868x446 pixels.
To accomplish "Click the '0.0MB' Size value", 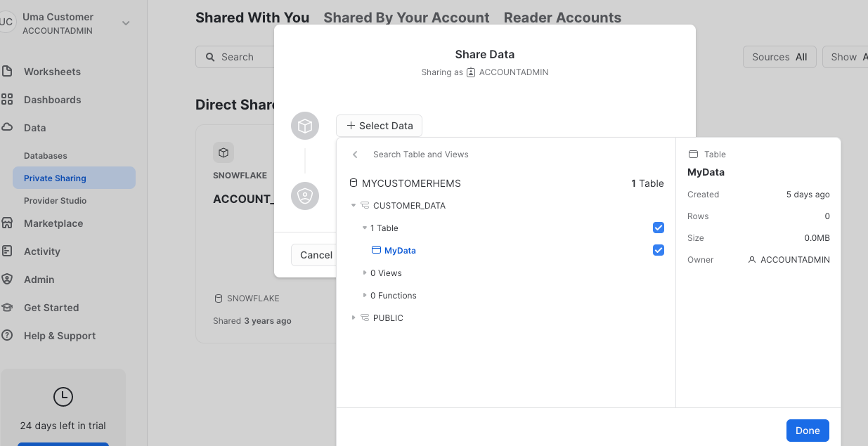I will click(817, 238).
